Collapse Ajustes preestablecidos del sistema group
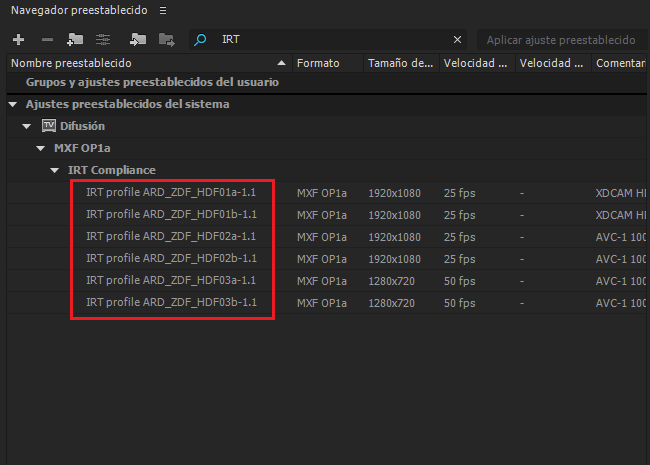Image resolution: width=650 pixels, height=465 pixels. 12,104
